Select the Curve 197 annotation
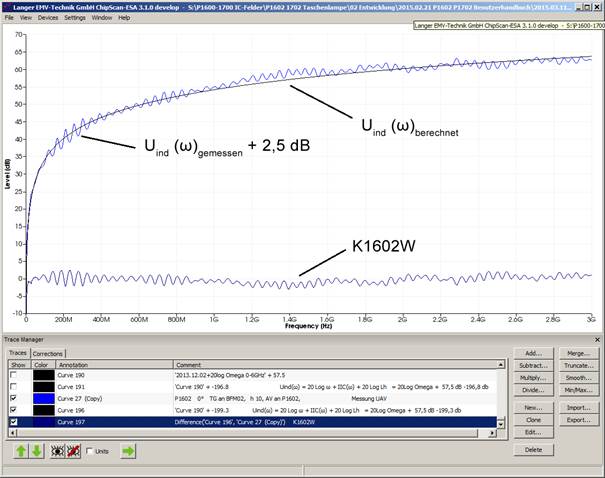The image size is (605, 478). (71, 422)
